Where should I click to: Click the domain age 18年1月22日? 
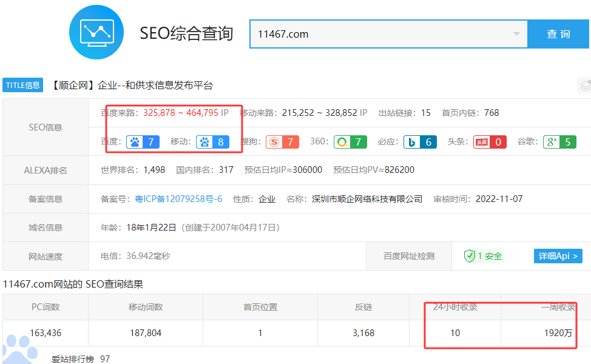point(152,227)
